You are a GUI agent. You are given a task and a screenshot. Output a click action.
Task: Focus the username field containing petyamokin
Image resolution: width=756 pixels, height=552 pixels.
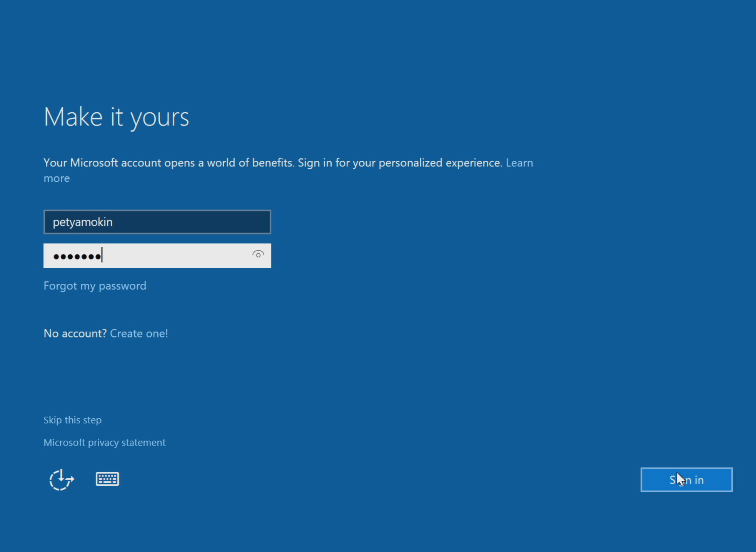click(x=157, y=222)
